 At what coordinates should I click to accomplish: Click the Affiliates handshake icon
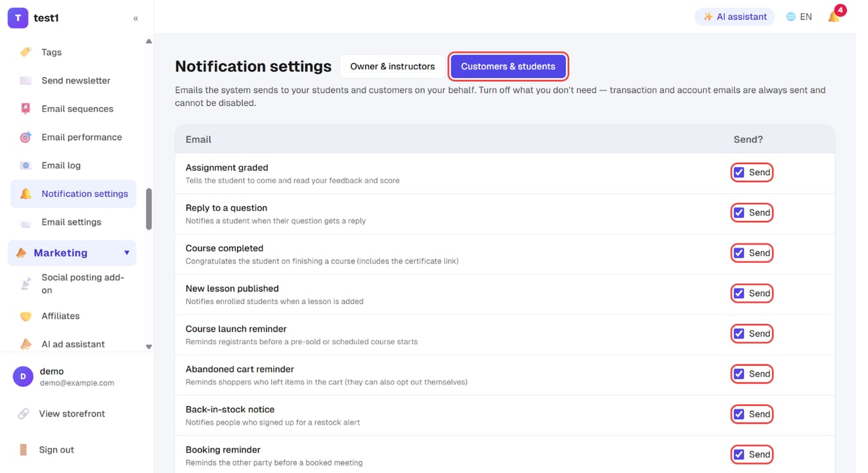26,316
